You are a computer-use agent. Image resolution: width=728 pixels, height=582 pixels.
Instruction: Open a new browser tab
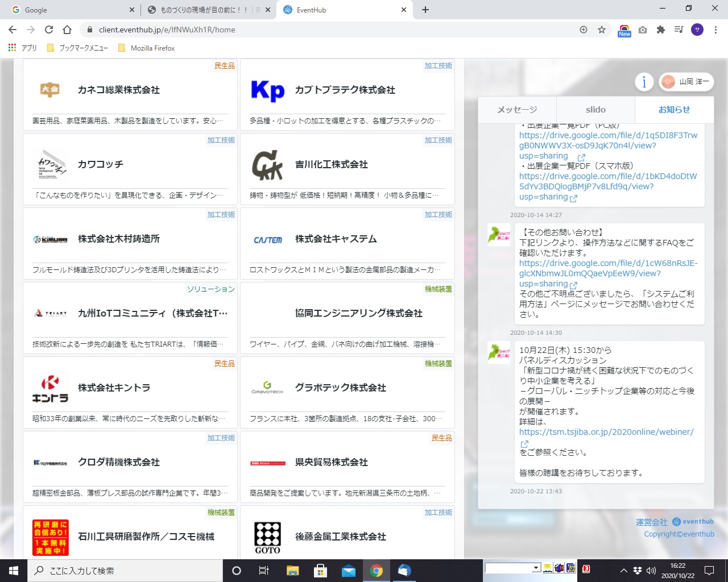[425, 10]
